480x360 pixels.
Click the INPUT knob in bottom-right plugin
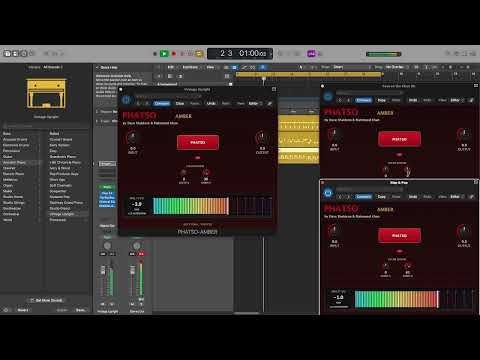pyautogui.click(x=334, y=231)
